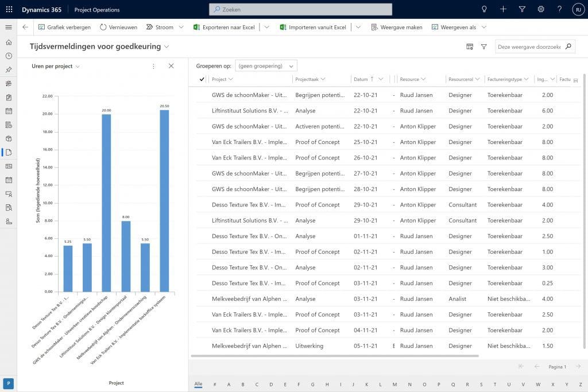Open the Groeperen op dropdown
This screenshot has width=588, height=392.
[266, 66]
